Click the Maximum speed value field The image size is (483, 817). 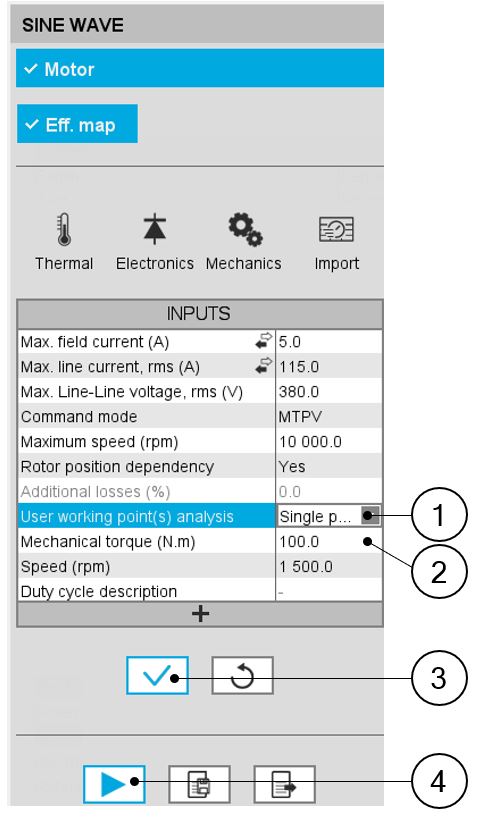(329, 441)
